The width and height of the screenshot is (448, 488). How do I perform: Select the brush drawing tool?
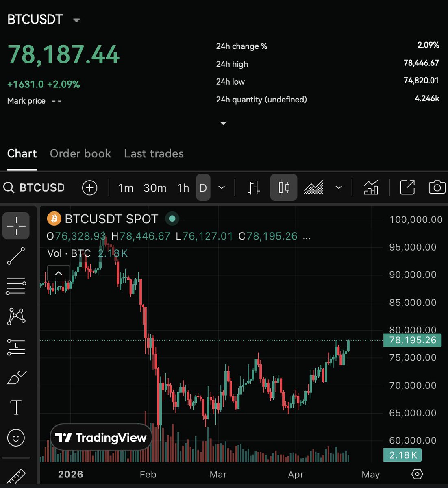pos(16,377)
